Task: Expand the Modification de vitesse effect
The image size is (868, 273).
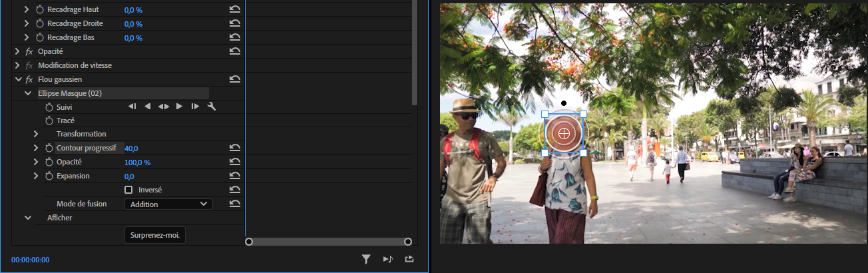Action: tap(18, 65)
